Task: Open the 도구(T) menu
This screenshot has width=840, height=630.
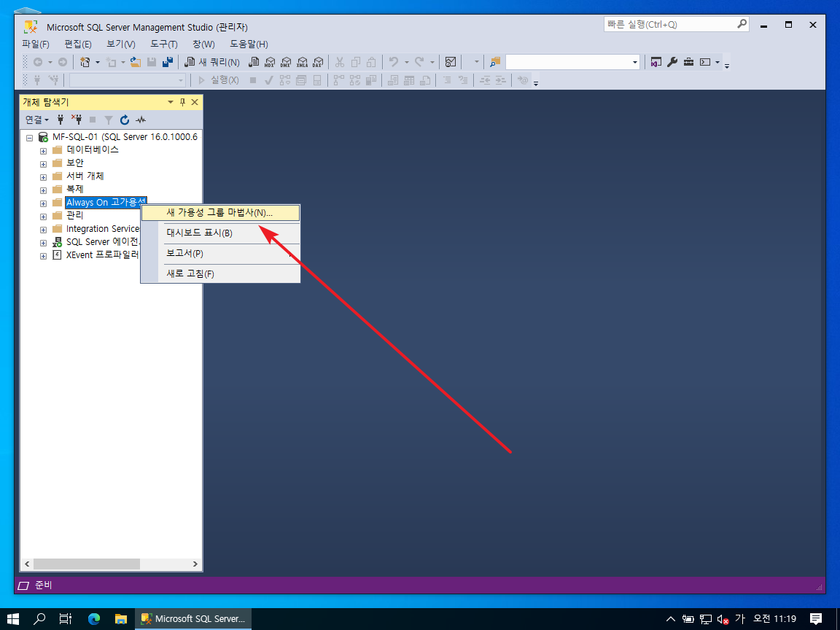Action: [x=163, y=44]
